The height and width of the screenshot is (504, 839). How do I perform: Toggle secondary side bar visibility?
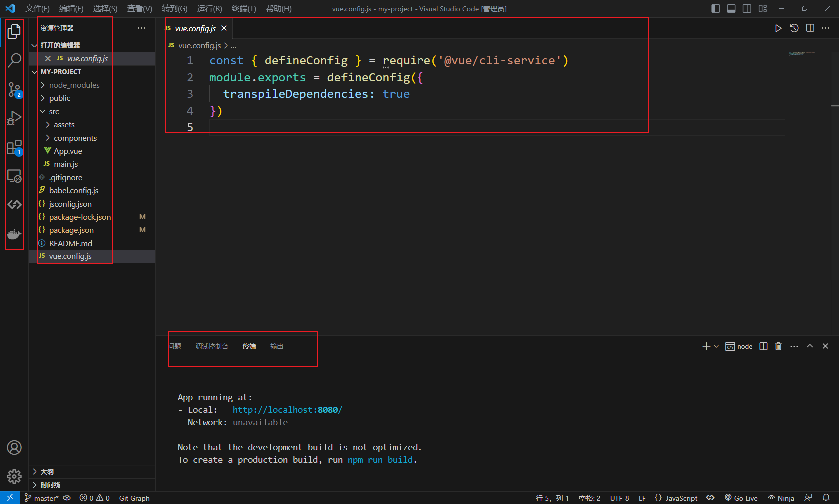coord(747,8)
